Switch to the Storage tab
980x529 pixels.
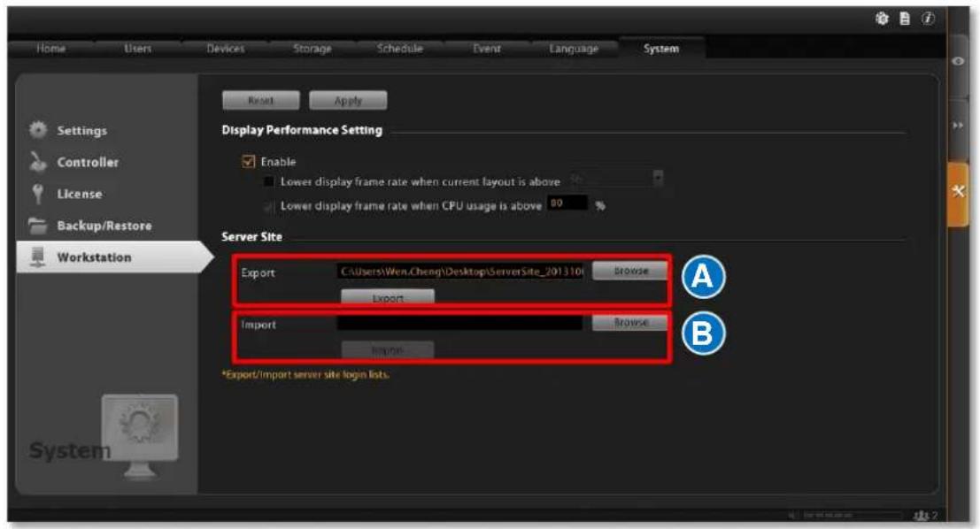click(x=313, y=49)
